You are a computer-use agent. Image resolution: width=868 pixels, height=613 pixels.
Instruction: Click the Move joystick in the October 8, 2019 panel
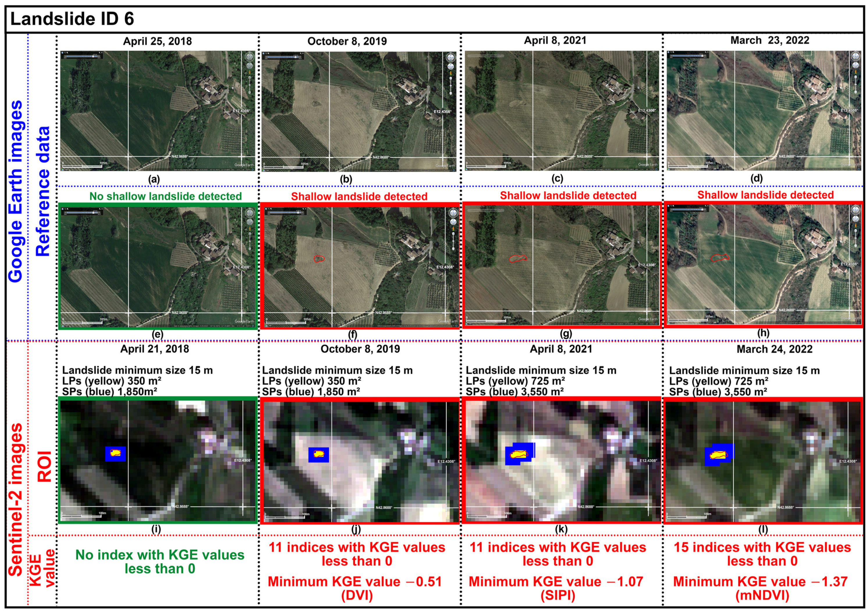click(x=450, y=67)
